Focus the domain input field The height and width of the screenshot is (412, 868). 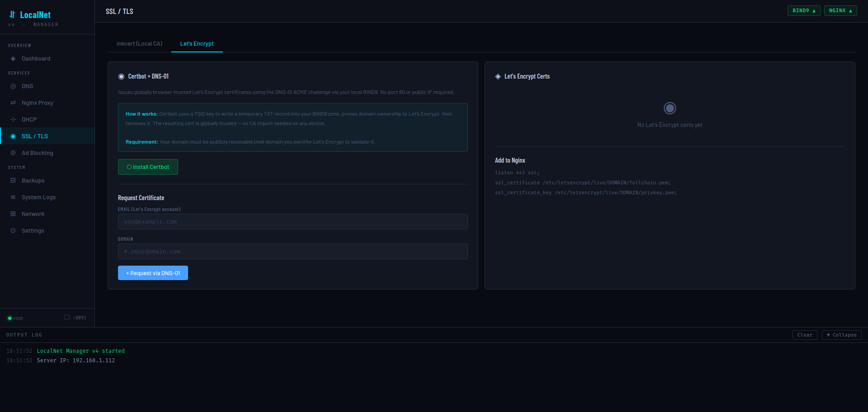coord(293,252)
